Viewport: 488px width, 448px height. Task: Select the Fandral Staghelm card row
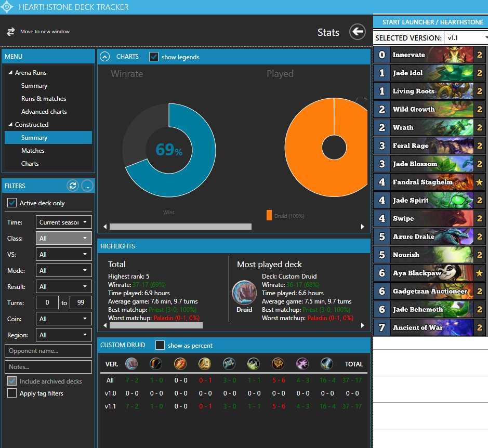(x=429, y=182)
